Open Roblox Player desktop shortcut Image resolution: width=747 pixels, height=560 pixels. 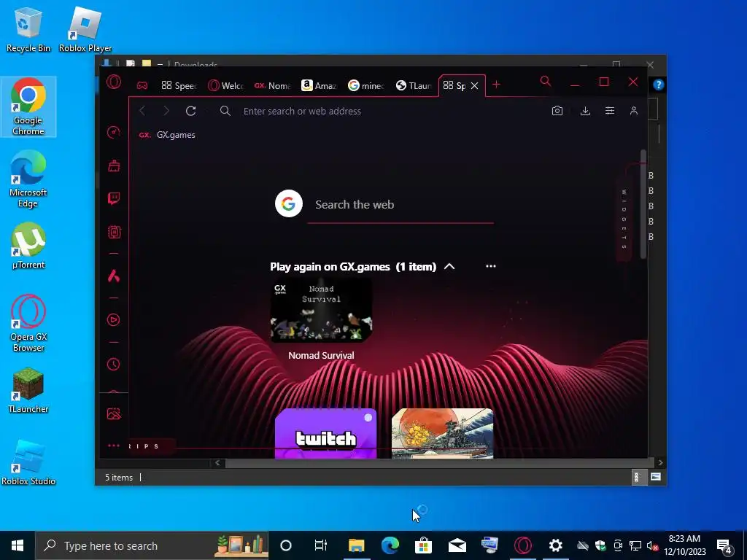click(85, 29)
